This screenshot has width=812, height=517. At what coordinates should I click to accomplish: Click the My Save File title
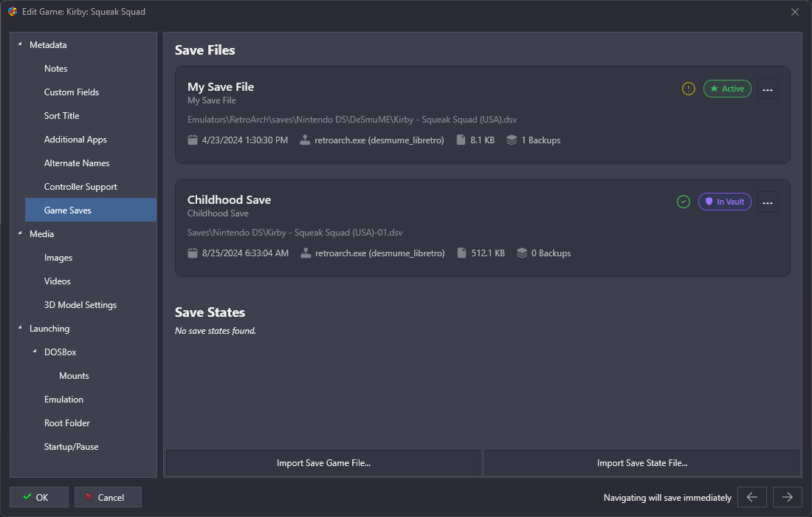point(221,87)
